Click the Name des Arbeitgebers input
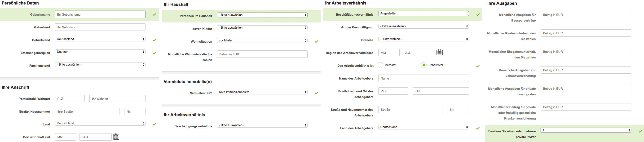This screenshot has height=142, width=644. tap(423, 78)
